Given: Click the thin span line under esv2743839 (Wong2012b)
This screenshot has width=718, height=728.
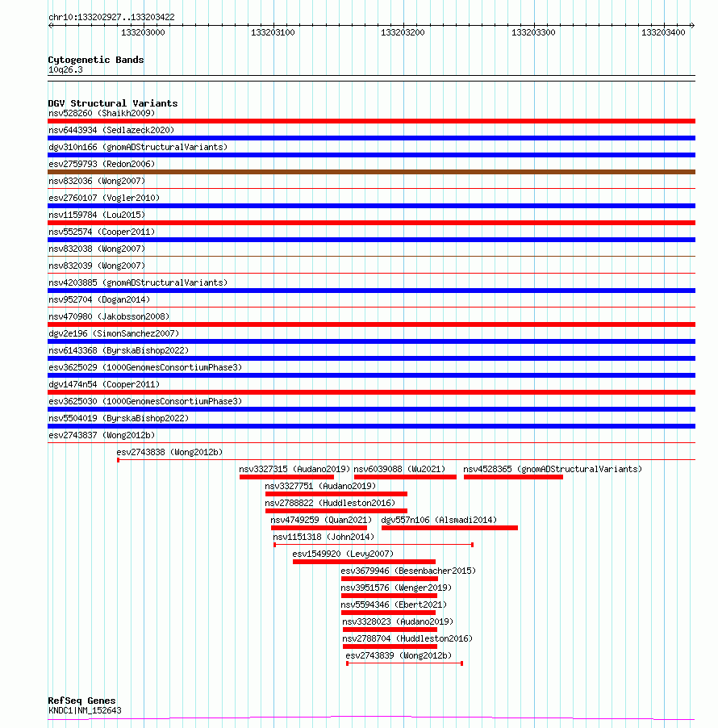Looking at the screenshot, I should (x=405, y=663).
